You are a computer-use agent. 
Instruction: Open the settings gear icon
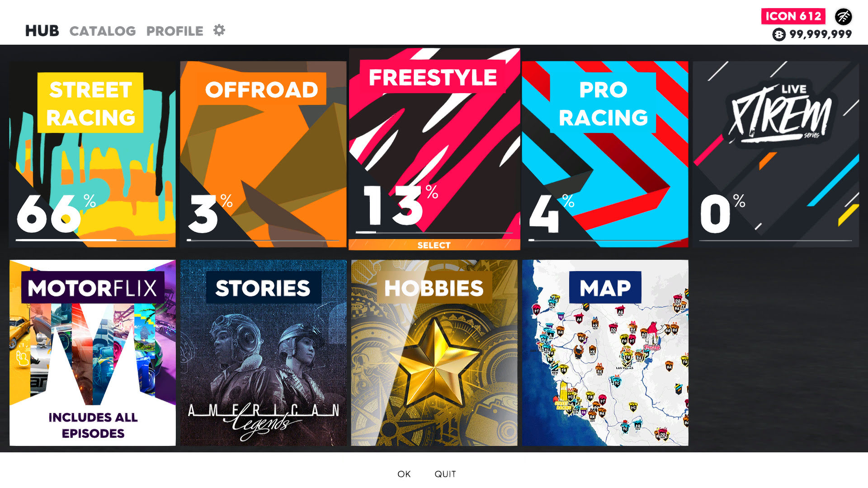coord(219,30)
